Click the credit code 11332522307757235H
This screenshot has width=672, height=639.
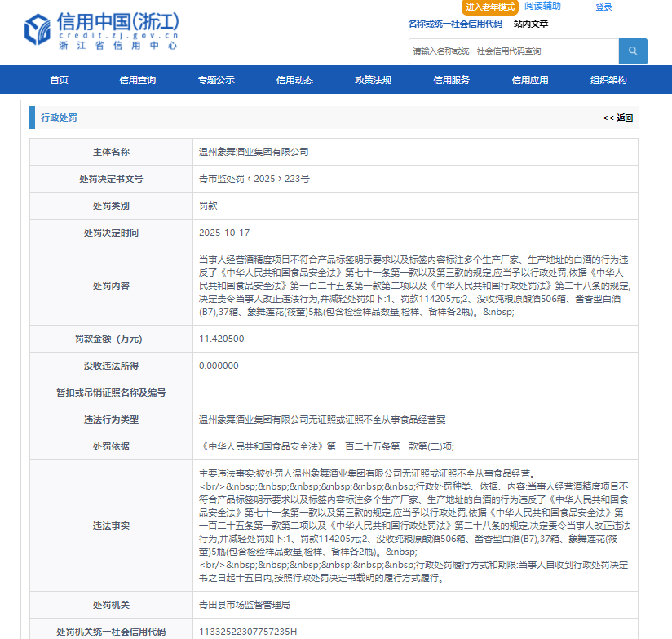coord(248,632)
